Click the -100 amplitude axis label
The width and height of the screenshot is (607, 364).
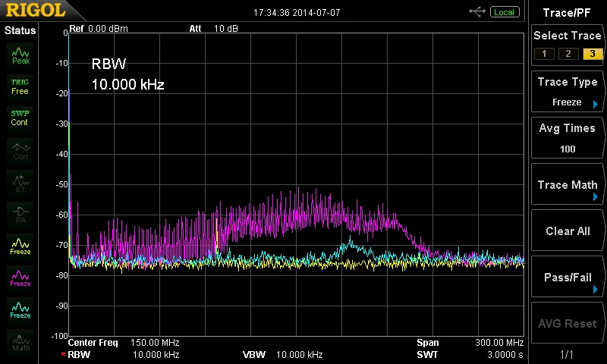tap(60, 336)
